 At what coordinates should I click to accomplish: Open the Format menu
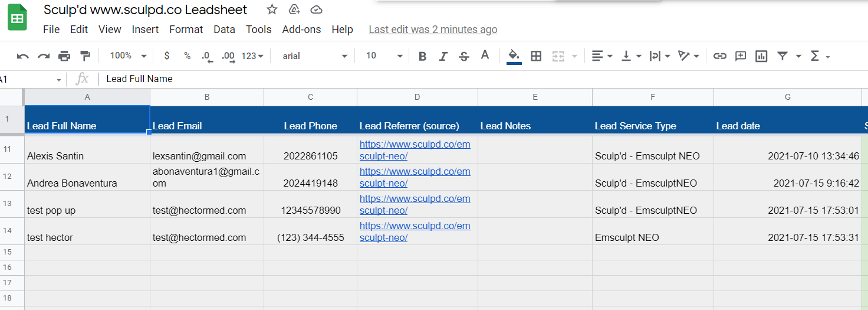pos(186,30)
